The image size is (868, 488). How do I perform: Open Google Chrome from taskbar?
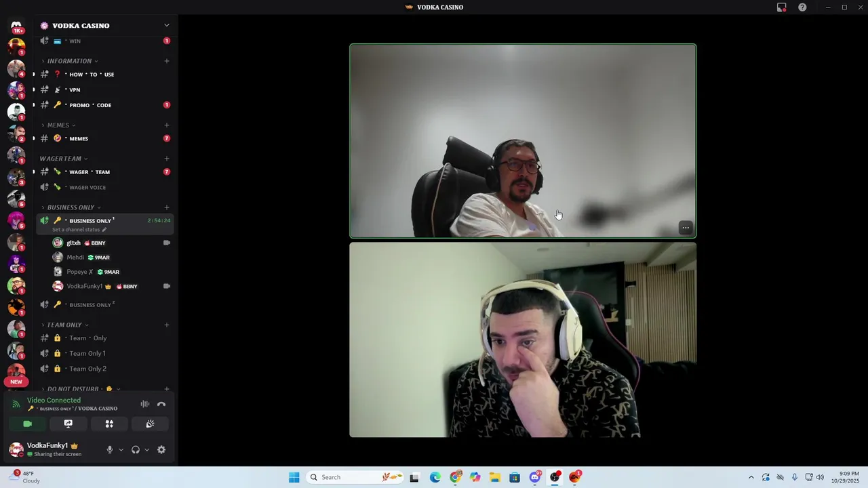tap(455, 477)
